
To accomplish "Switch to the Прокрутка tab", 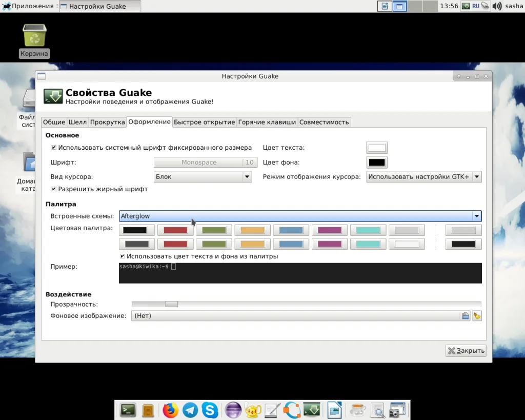I will (x=108, y=122).
